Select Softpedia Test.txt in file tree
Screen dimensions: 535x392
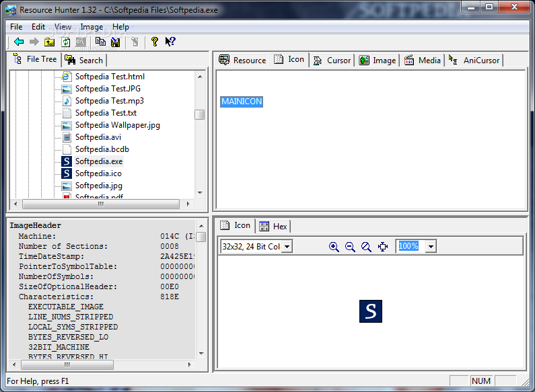click(106, 113)
